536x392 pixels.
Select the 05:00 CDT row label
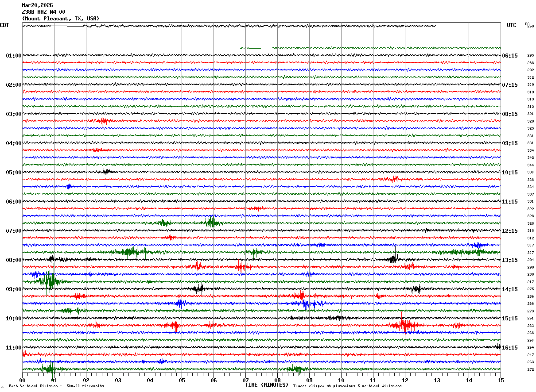point(14,173)
